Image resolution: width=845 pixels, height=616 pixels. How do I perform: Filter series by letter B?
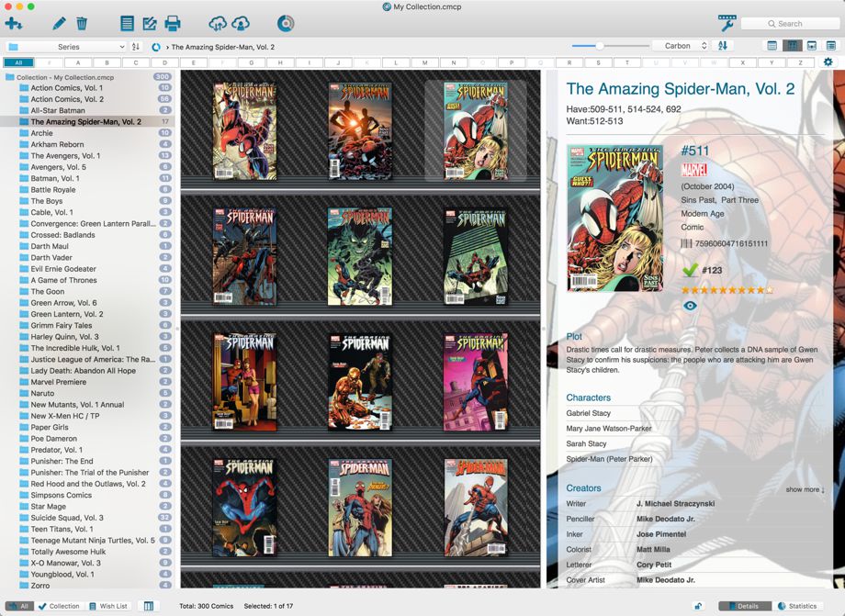tap(107, 62)
